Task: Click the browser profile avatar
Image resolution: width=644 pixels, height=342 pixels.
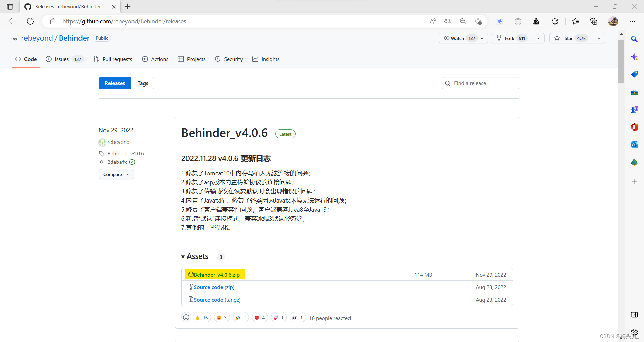Action: point(613,21)
